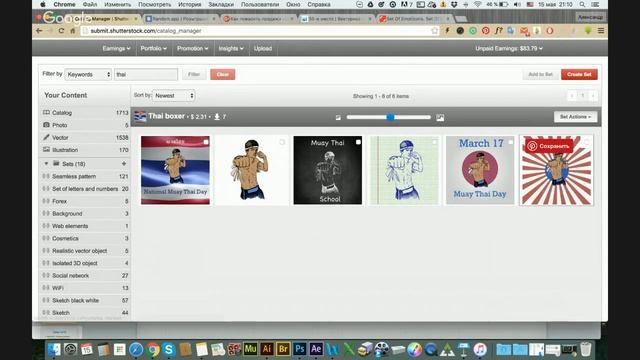The width and height of the screenshot is (640, 360).
Task: Click the download icon in Thai boxer header
Action: pos(217,117)
